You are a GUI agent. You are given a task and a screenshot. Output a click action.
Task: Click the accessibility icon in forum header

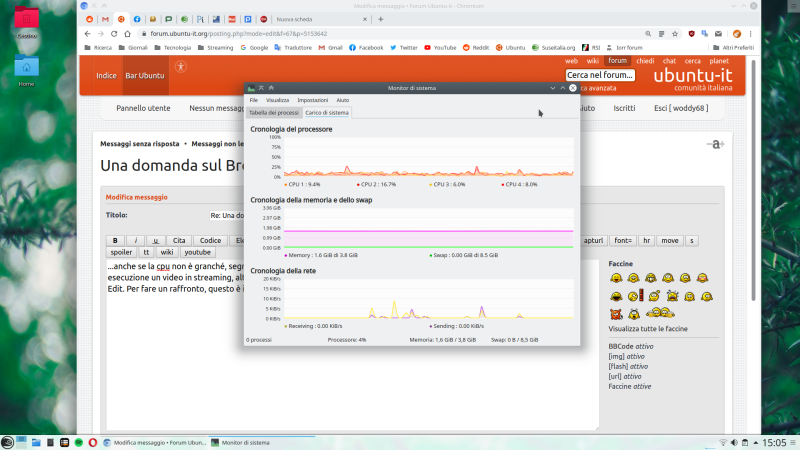point(181,67)
